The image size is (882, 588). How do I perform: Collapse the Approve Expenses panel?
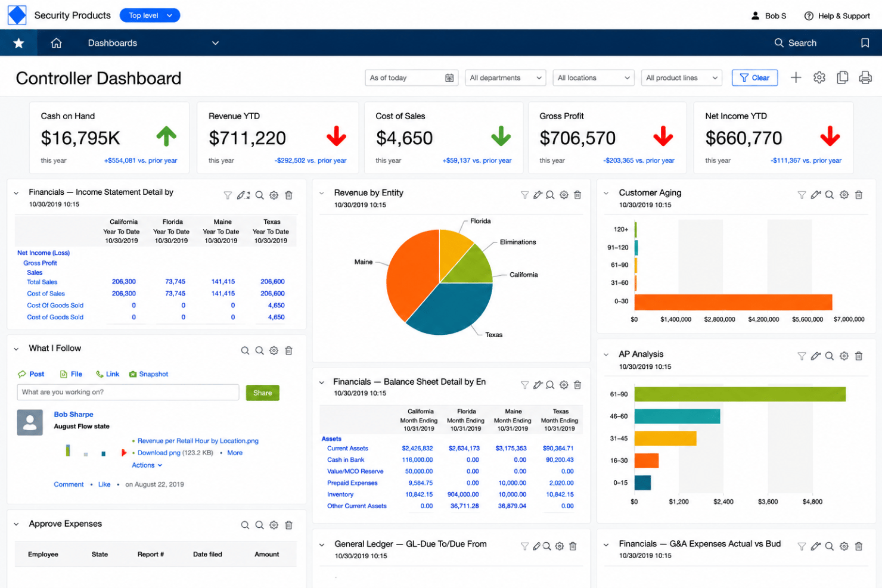click(x=16, y=524)
